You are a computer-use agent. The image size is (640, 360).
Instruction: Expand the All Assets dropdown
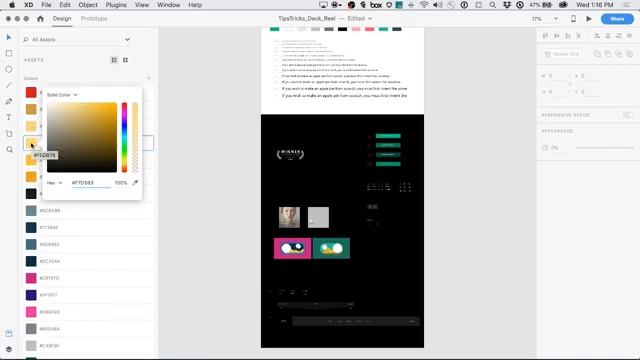[127, 40]
